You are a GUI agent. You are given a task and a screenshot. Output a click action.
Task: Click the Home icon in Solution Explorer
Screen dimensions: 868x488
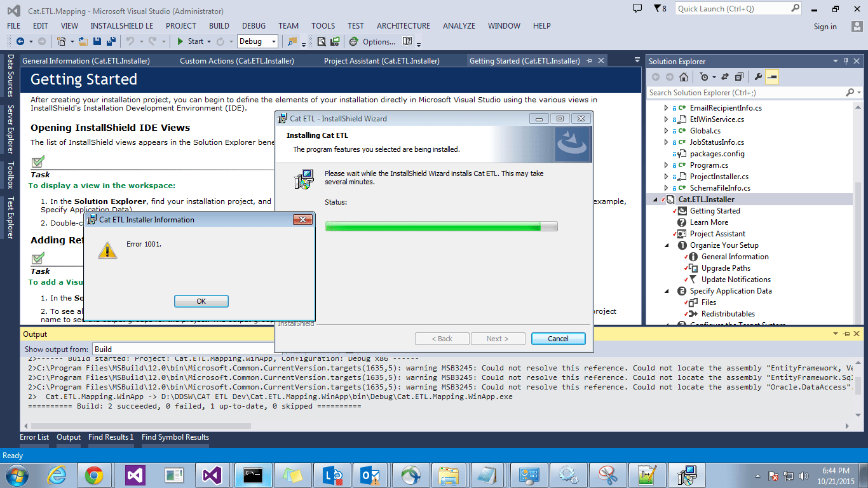[683, 77]
